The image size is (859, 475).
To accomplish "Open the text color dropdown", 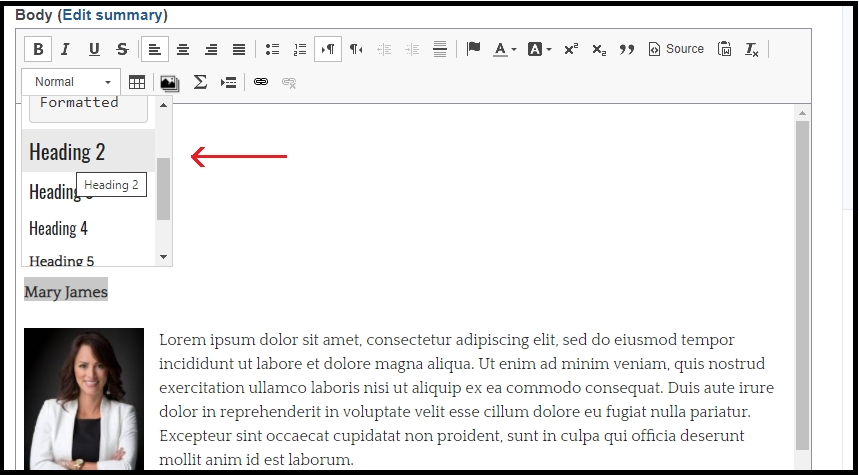I will 505,49.
